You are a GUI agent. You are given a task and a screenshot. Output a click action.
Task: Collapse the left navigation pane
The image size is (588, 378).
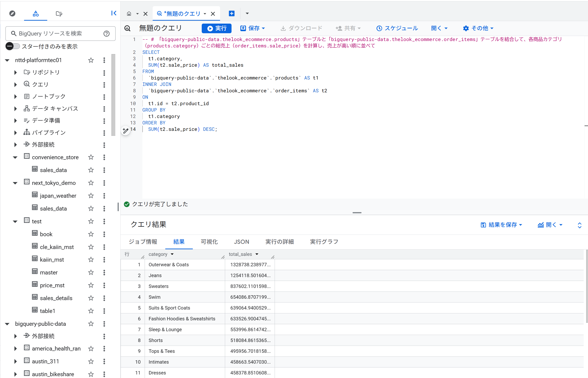tap(113, 14)
